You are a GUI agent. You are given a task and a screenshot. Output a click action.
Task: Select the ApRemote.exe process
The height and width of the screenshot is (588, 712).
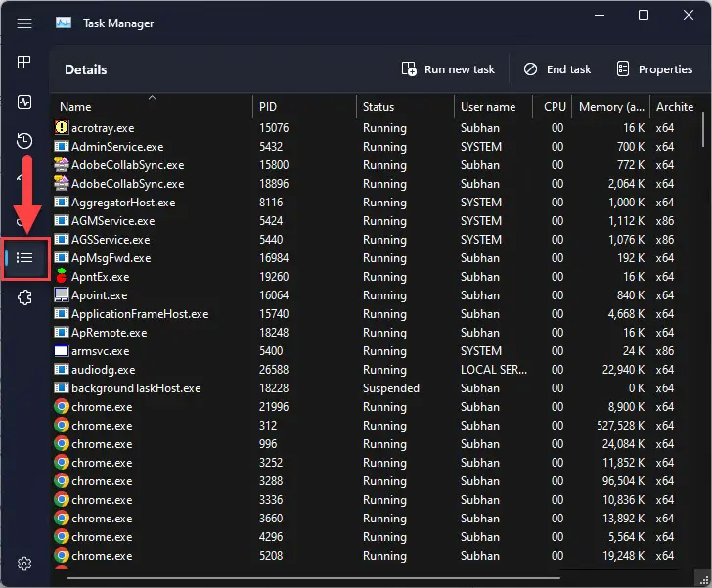(375, 333)
